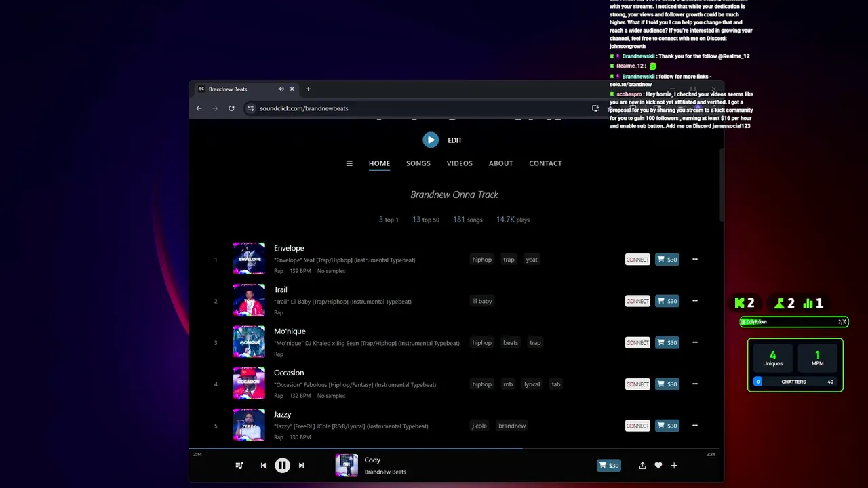The height and width of the screenshot is (488, 868).
Task: Switch to the SONGS tab
Action: tap(418, 163)
